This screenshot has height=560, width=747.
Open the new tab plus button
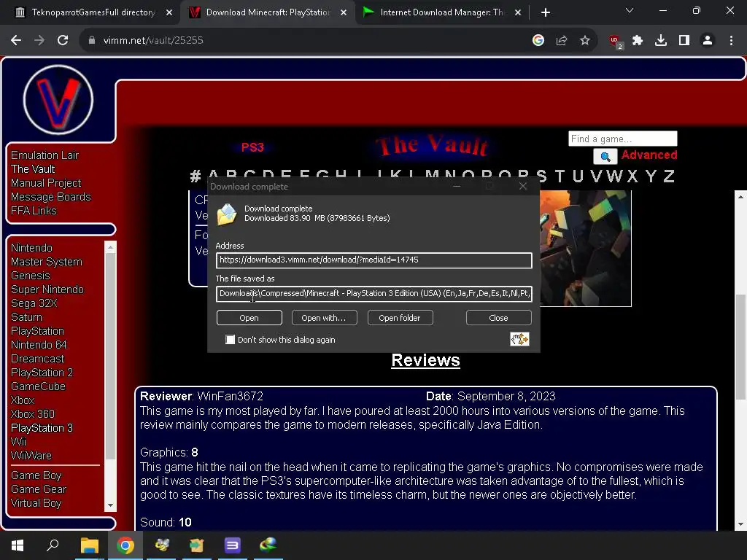click(x=546, y=12)
